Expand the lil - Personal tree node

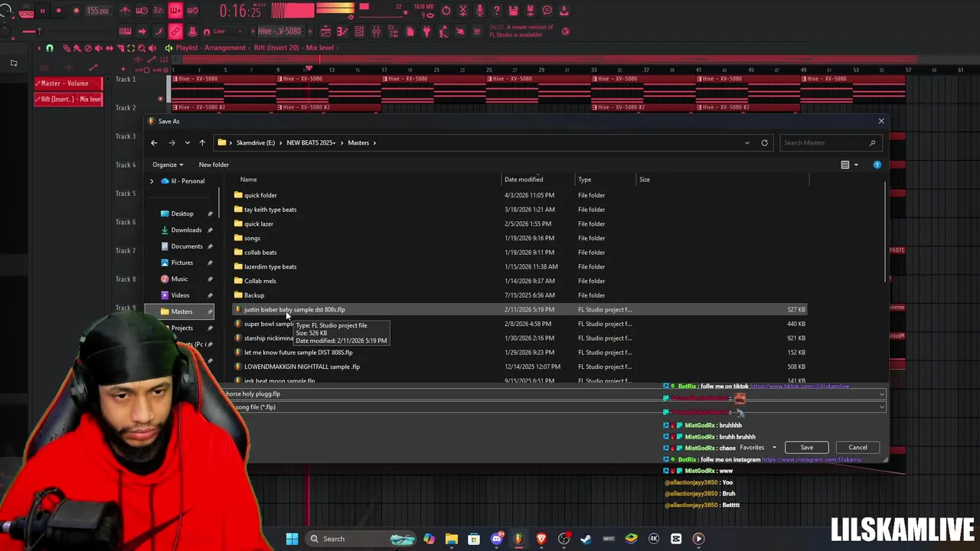tap(152, 181)
